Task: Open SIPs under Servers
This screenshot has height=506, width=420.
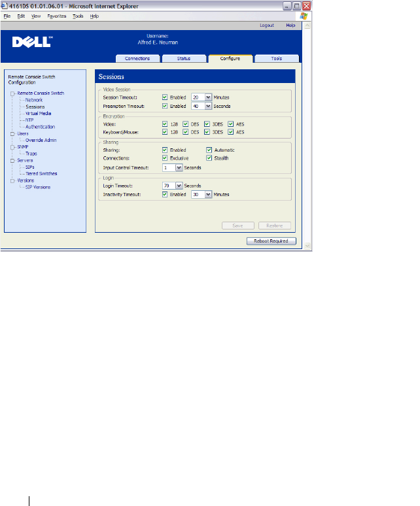Action: pos(29,167)
